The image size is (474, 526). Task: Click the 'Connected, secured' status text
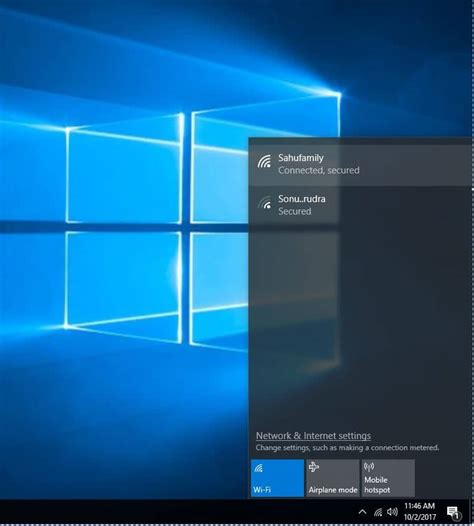click(319, 171)
